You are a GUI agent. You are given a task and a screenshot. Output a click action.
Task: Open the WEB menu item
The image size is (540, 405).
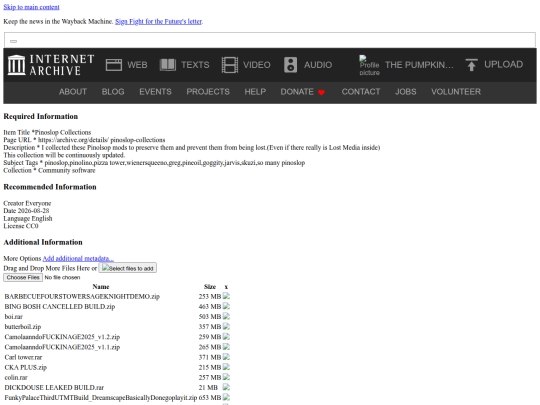(137, 65)
